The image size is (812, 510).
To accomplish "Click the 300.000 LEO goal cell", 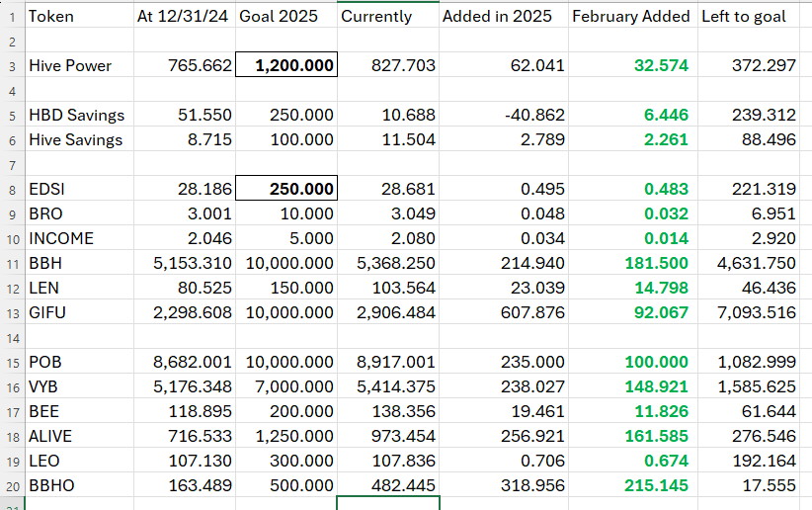I will point(285,461).
